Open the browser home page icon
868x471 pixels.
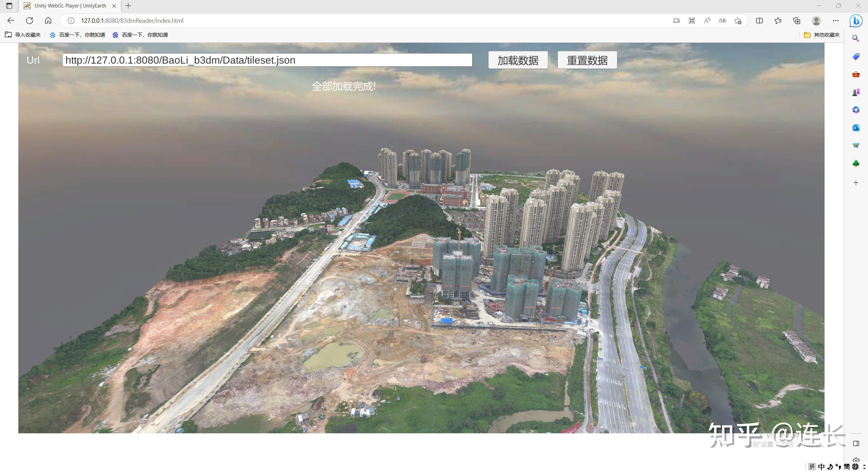tap(48, 21)
